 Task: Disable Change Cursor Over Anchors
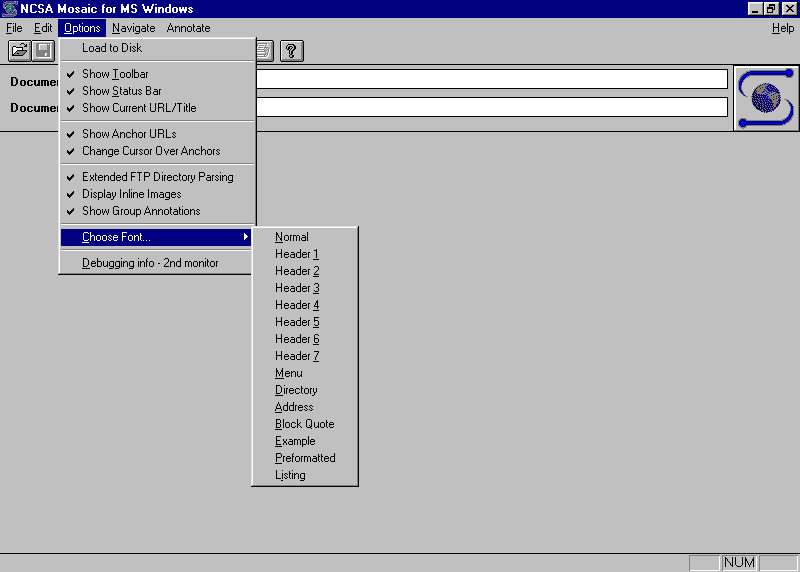(x=156, y=151)
